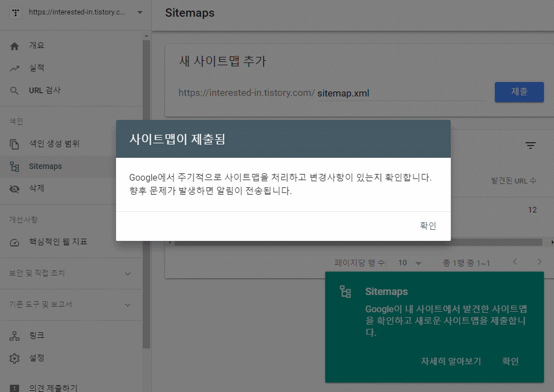Confirm the 사이트맵이 제출됨 dialog with 확인
554x392 pixels.
428,226
